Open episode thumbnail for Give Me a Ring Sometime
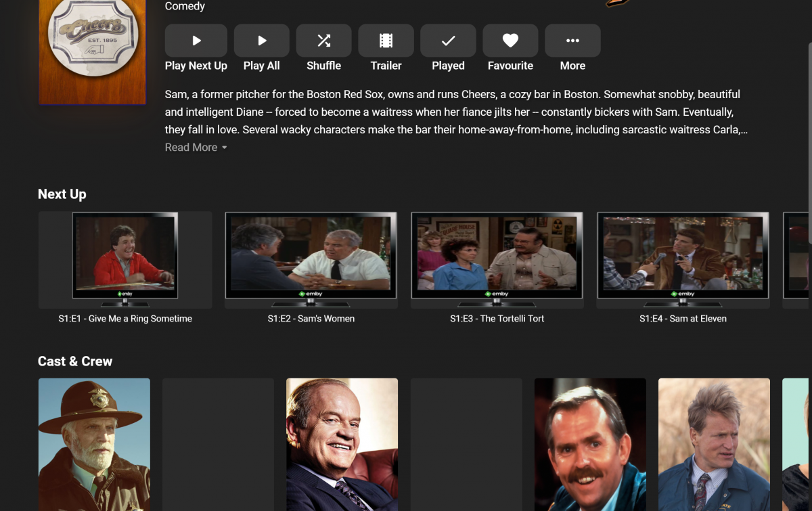The height and width of the screenshot is (511, 812). pyautogui.click(x=125, y=260)
